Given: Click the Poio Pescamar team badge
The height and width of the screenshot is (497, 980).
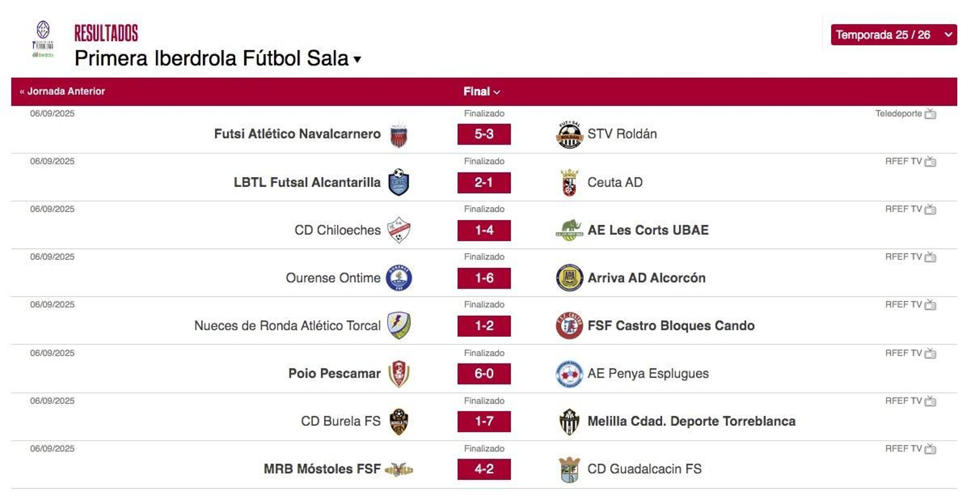Looking at the screenshot, I should [x=399, y=373].
